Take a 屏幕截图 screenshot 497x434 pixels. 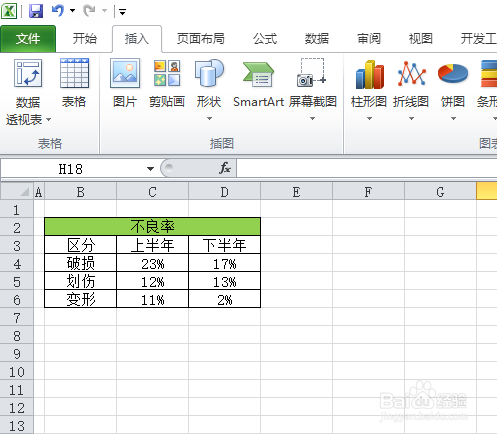pos(313,83)
